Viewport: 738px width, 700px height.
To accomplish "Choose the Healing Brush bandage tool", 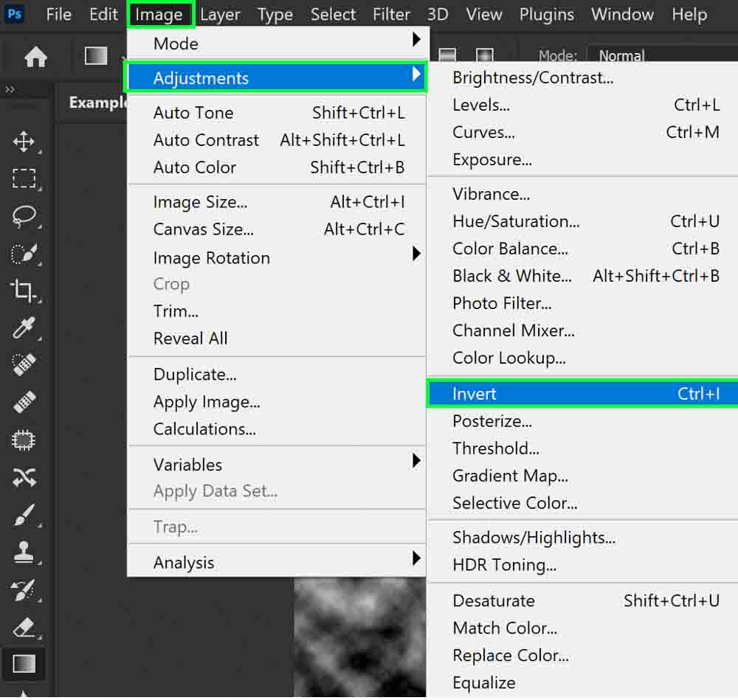I will pos(24,402).
